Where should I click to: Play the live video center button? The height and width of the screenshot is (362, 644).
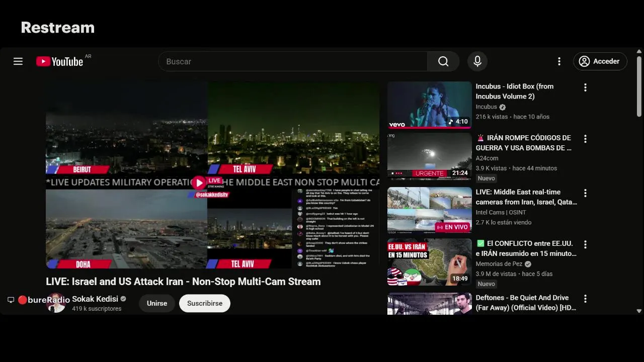point(199,183)
